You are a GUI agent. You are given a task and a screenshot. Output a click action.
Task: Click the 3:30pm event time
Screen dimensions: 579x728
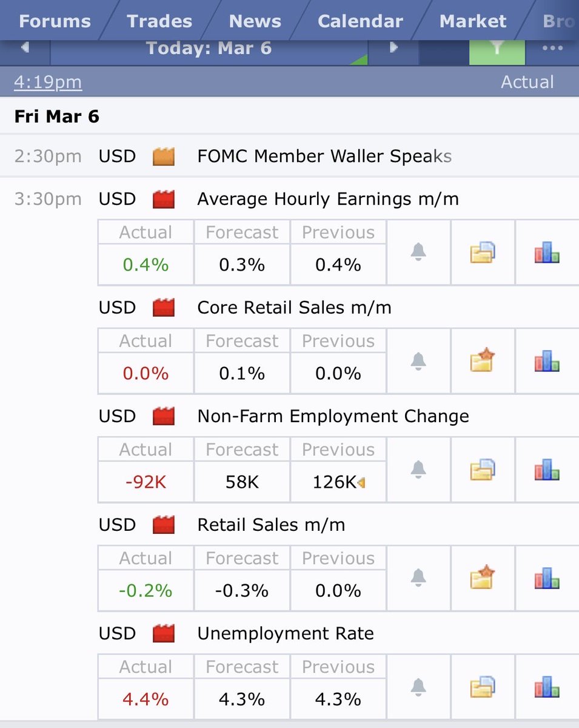click(x=48, y=199)
